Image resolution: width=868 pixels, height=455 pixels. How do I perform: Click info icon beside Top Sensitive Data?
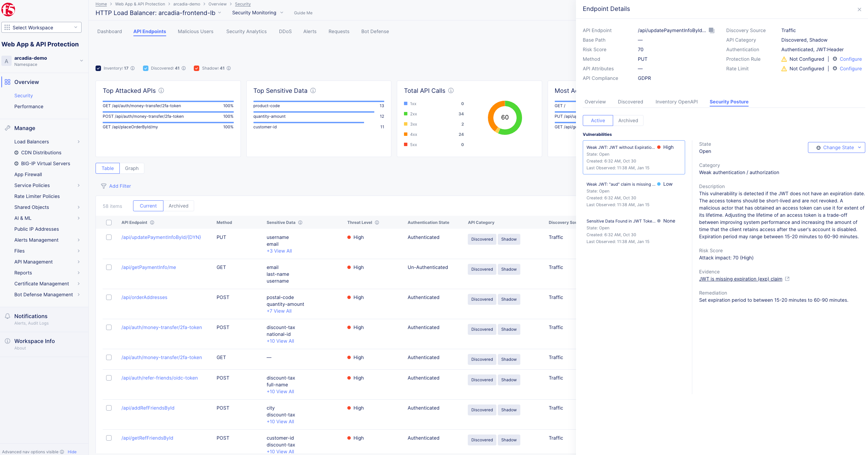pyautogui.click(x=313, y=90)
